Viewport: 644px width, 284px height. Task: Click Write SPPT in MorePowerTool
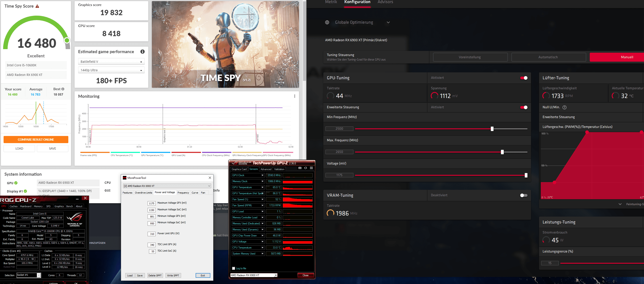coord(173,276)
